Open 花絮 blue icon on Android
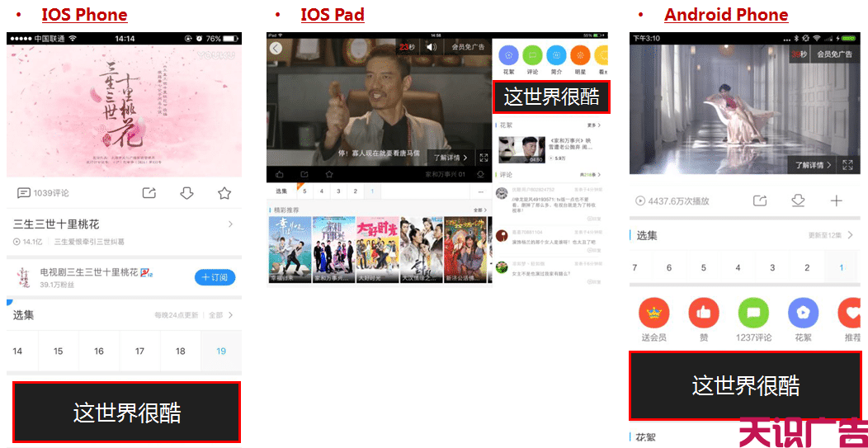This screenshot has height=448, width=868. tap(804, 313)
